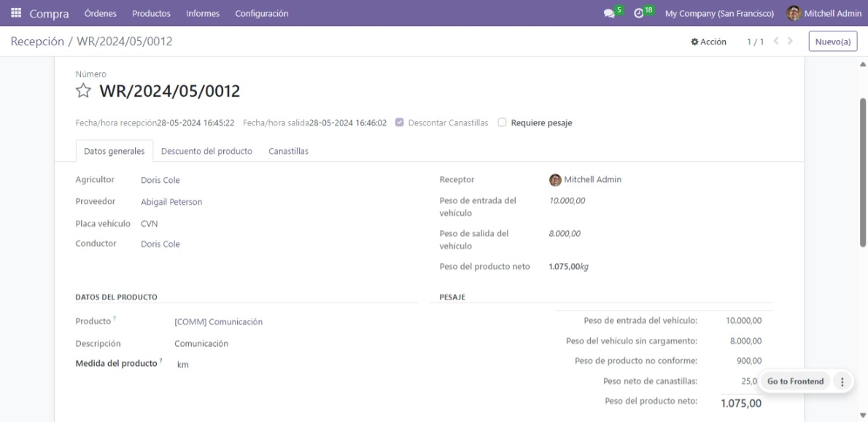Open the My Company (San Francisco) switcher
Image resolution: width=868 pixels, height=422 pixels.
point(719,13)
